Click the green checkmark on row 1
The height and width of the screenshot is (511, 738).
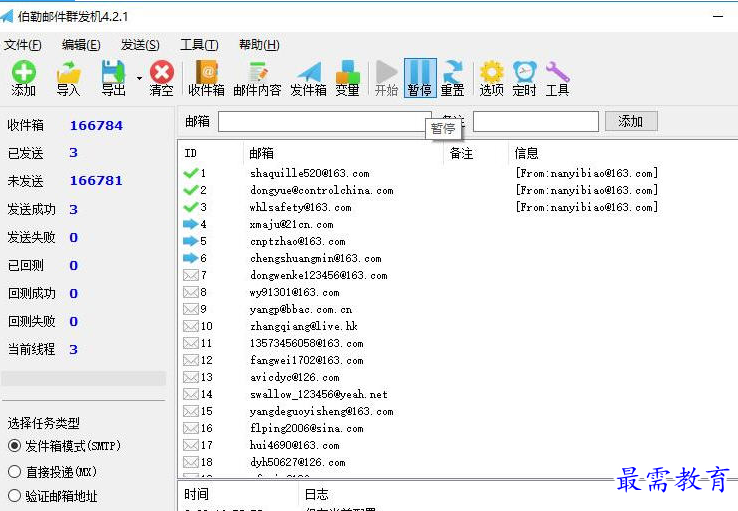click(x=191, y=173)
